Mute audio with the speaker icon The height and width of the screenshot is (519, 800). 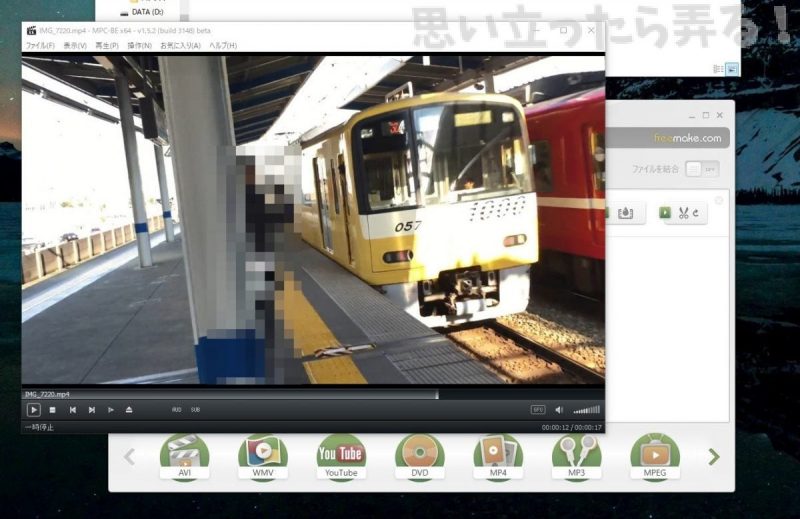[559, 410]
